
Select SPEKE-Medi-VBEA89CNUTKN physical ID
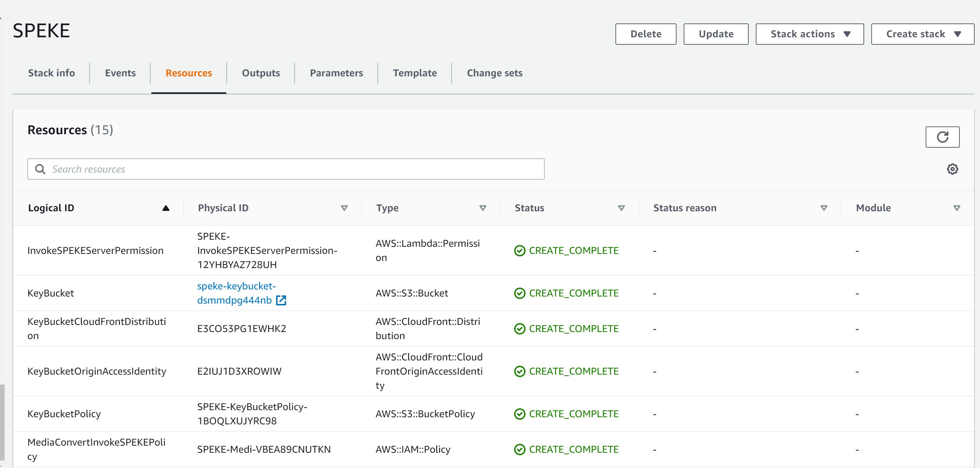point(264,449)
